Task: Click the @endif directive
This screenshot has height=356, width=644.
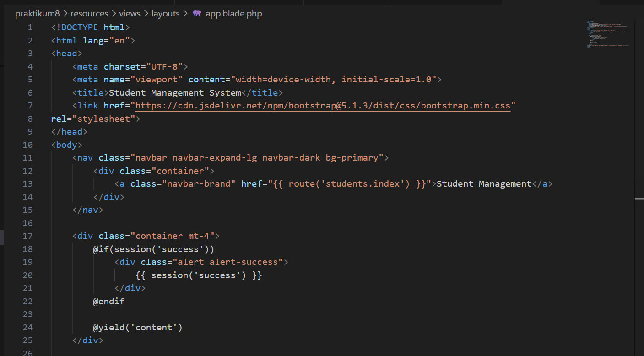Action: (x=109, y=301)
